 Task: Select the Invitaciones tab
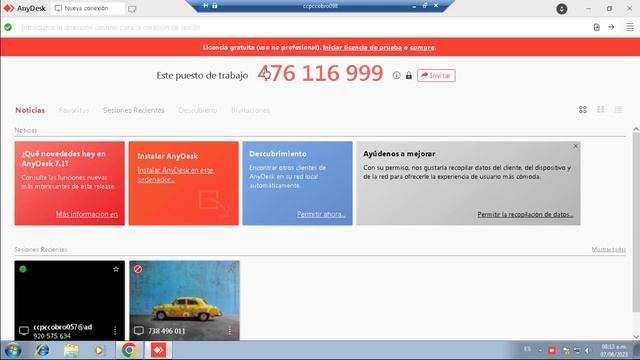click(251, 110)
